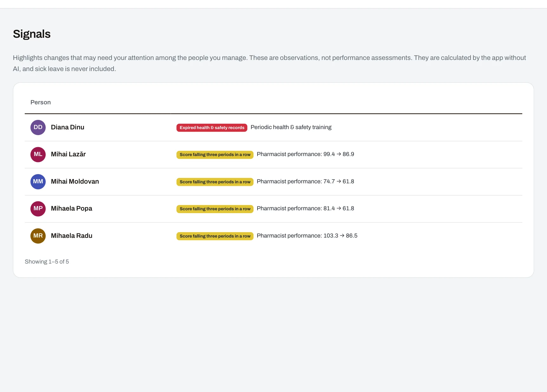
Task: Click the Periodic health & safety training text
Action: pyautogui.click(x=291, y=127)
